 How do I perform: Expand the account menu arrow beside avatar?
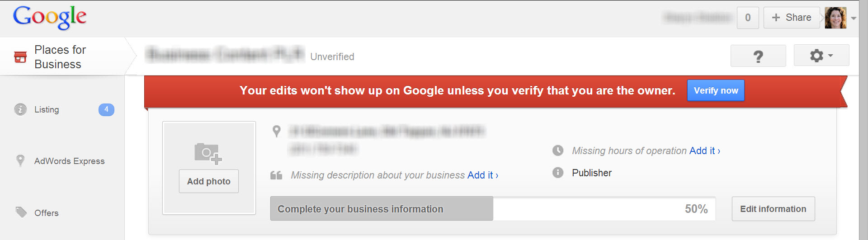click(x=854, y=19)
